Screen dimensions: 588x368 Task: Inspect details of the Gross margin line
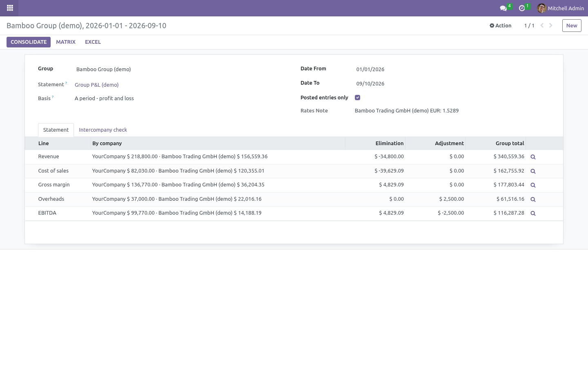[x=533, y=185]
